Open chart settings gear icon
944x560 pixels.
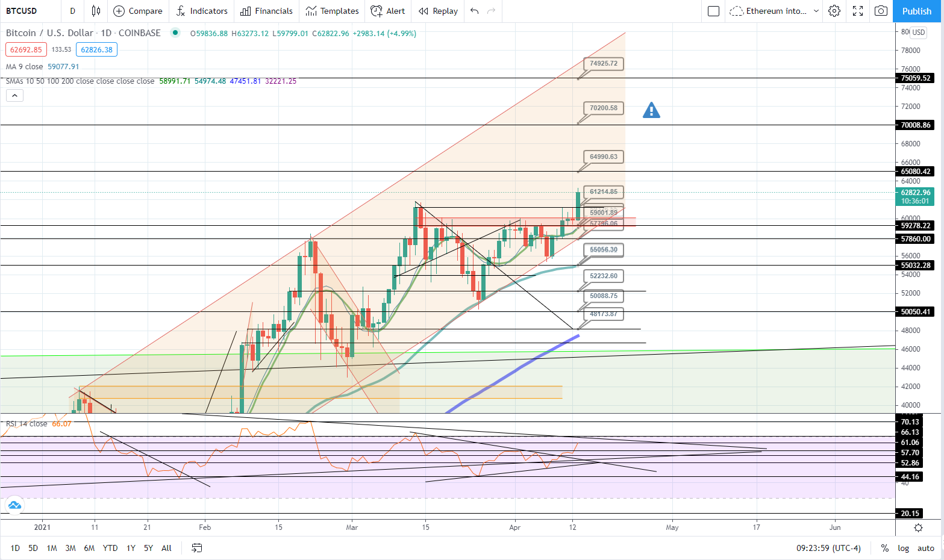click(x=834, y=11)
